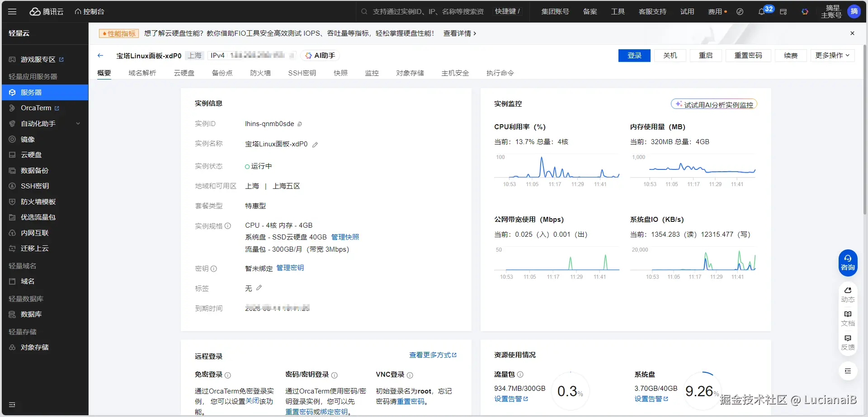Open the notification bell with badge 32

point(762,12)
